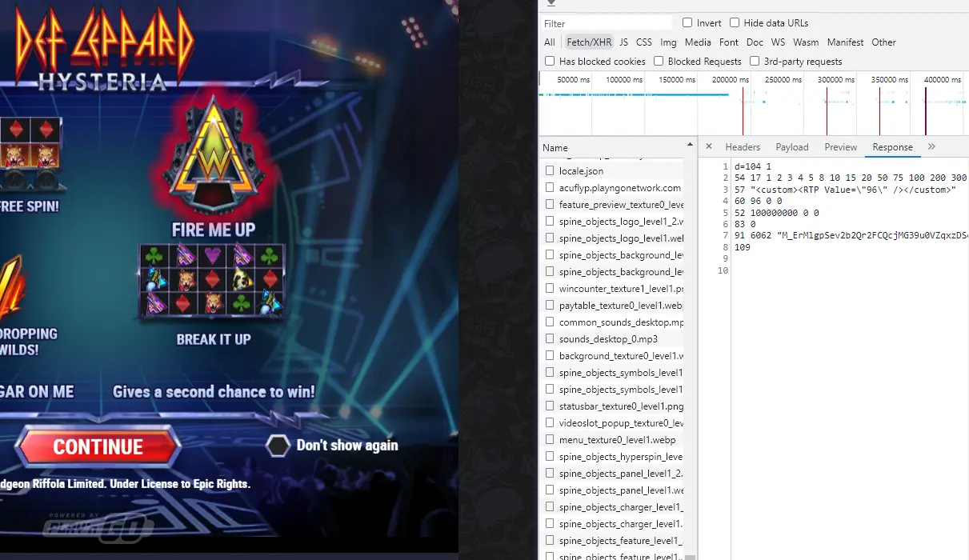969x560 pixels.
Task: Click the response line '83 0'
Action: point(745,225)
